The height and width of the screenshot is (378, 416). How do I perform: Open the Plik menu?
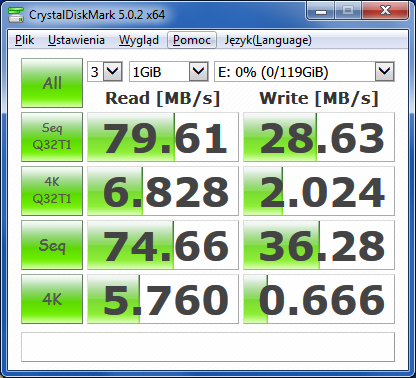pyautogui.click(x=24, y=40)
